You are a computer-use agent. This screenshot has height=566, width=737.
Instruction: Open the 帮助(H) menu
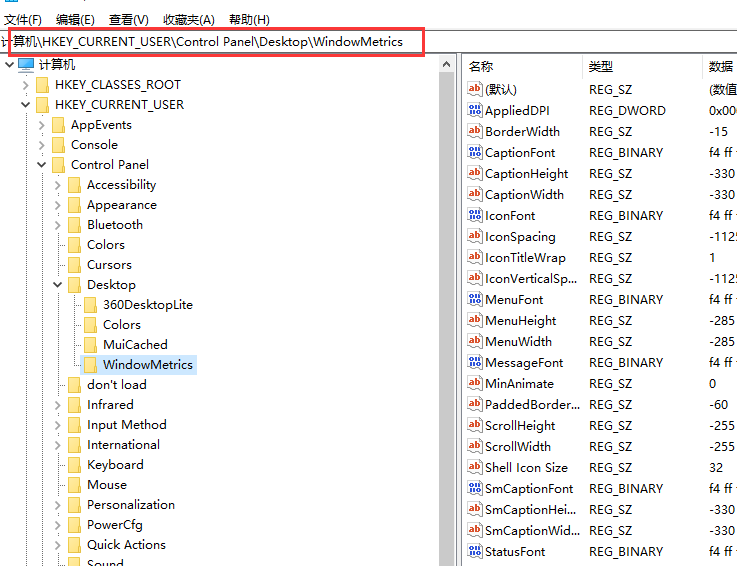249,20
